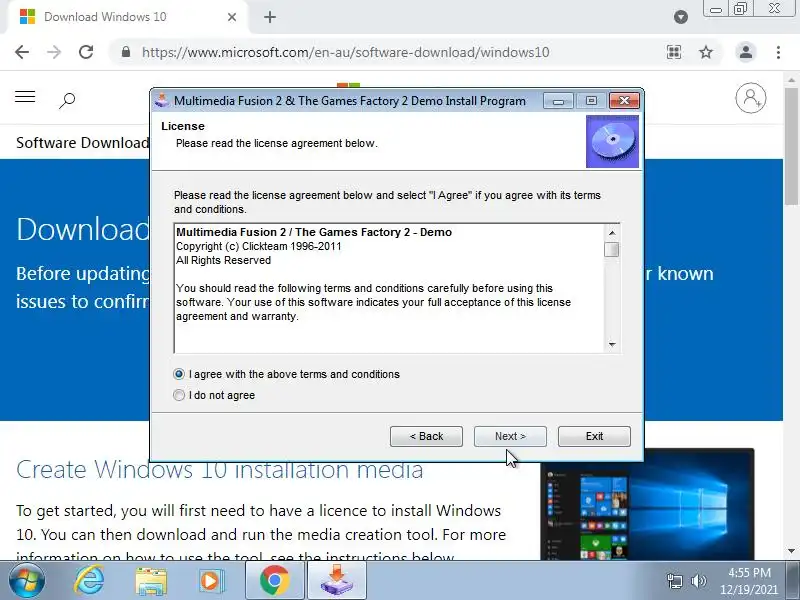Open Chrome tab search dropdown arrow
The height and width of the screenshot is (600, 800).
point(681,17)
